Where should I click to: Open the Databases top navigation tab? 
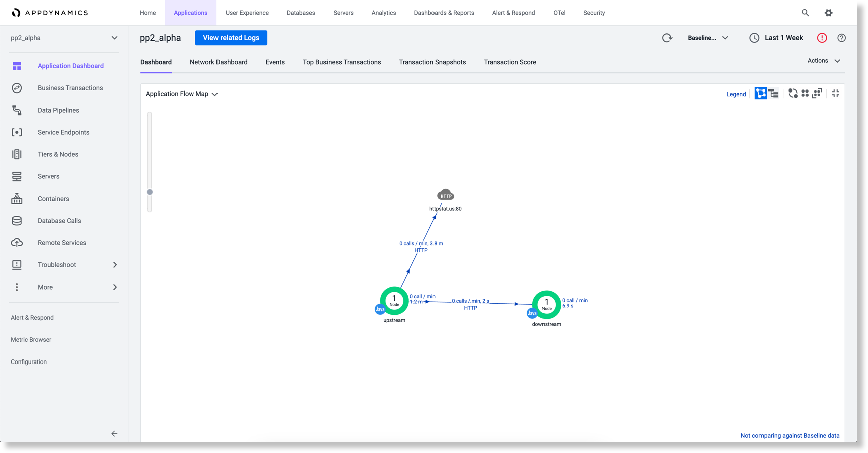301,13
